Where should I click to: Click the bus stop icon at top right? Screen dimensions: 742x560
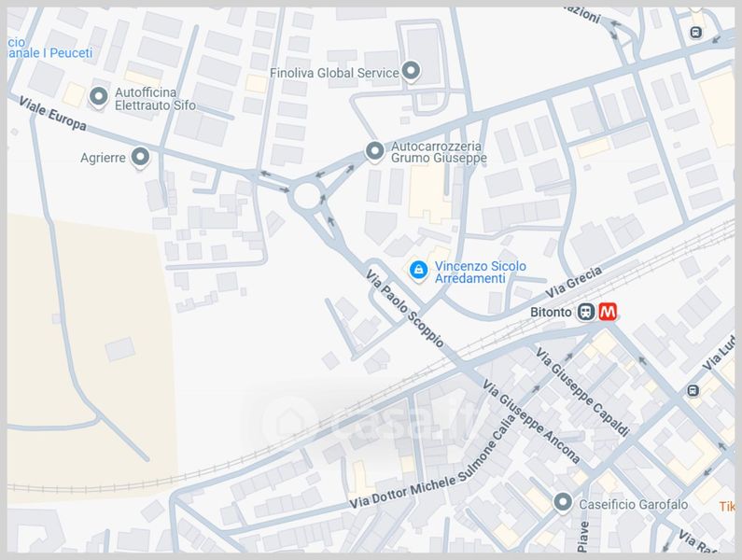(695, 33)
